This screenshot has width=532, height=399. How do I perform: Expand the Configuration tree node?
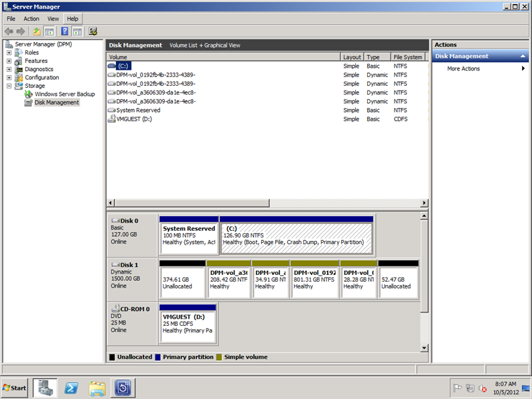(9, 78)
